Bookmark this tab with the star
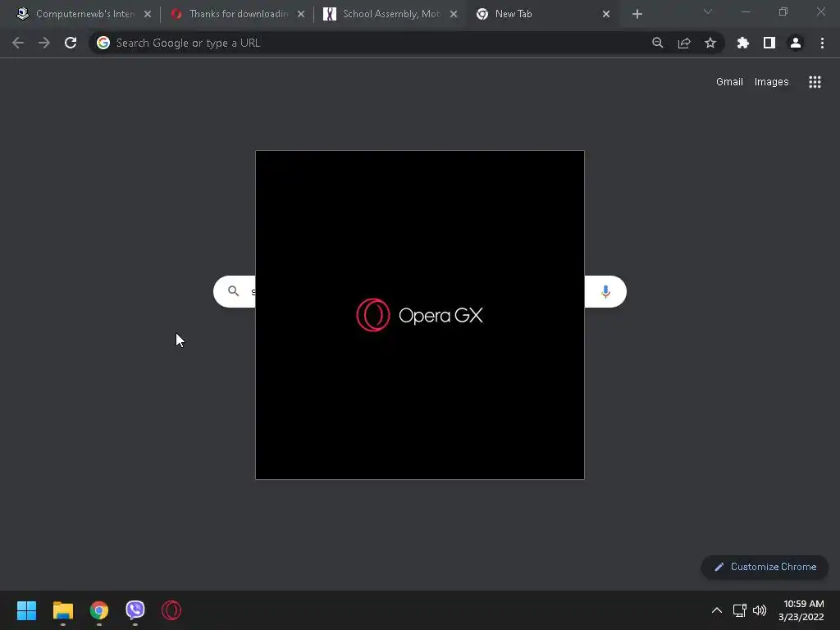 710,43
